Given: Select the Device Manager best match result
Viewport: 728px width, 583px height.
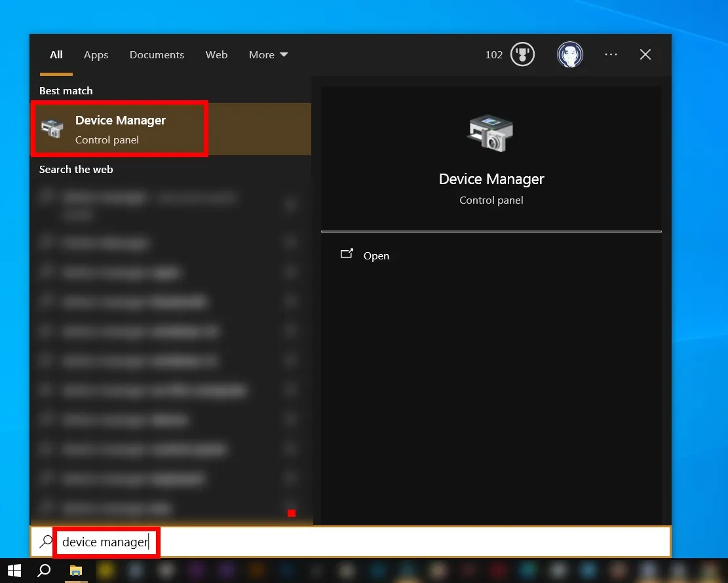Looking at the screenshot, I should (121, 128).
